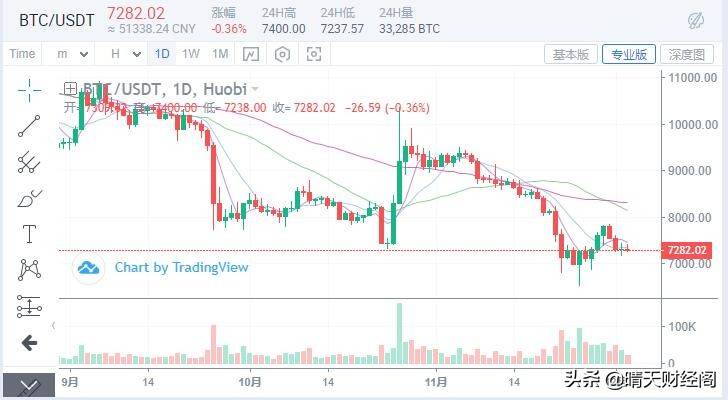Click the back arrow icon

[29, 343]
